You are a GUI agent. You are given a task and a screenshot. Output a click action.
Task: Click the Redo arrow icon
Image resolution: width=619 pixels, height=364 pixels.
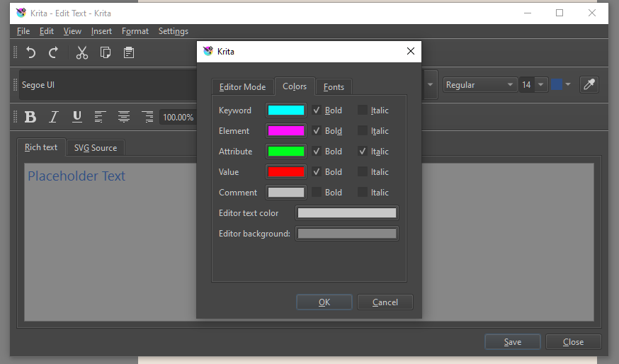pos(53,52)
